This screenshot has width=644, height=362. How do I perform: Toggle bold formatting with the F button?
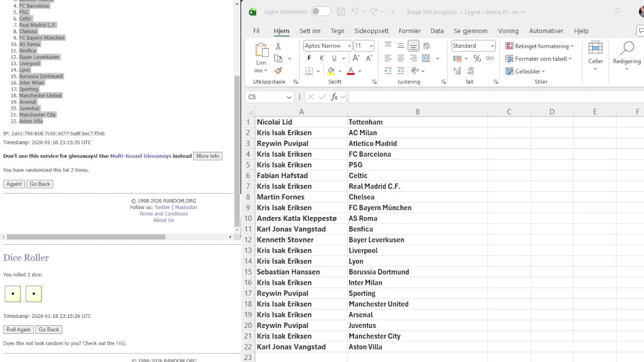[x=309, y=58]
